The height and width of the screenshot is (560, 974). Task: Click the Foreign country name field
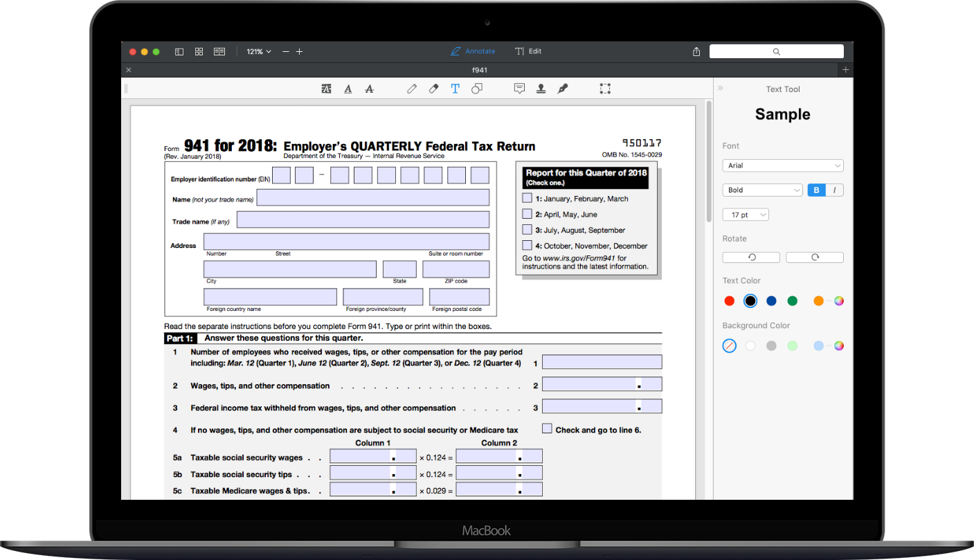(270, 297)
